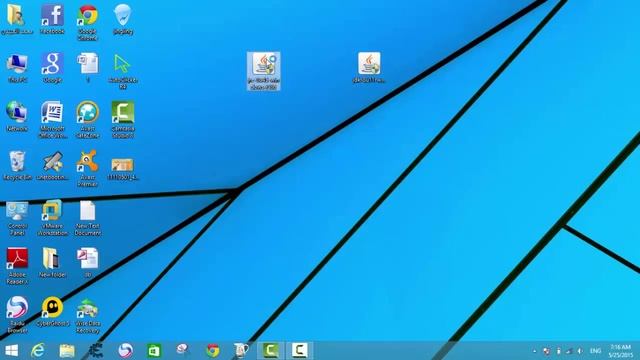Open Google Chrome from the taskbar
This screenshot has width=640, height=360.
(x=213, y=350)
